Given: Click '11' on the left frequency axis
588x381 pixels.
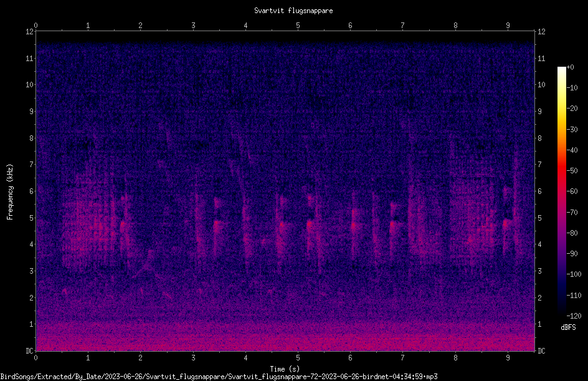Looking at the screenshot, I should click(x=30, y=58).
